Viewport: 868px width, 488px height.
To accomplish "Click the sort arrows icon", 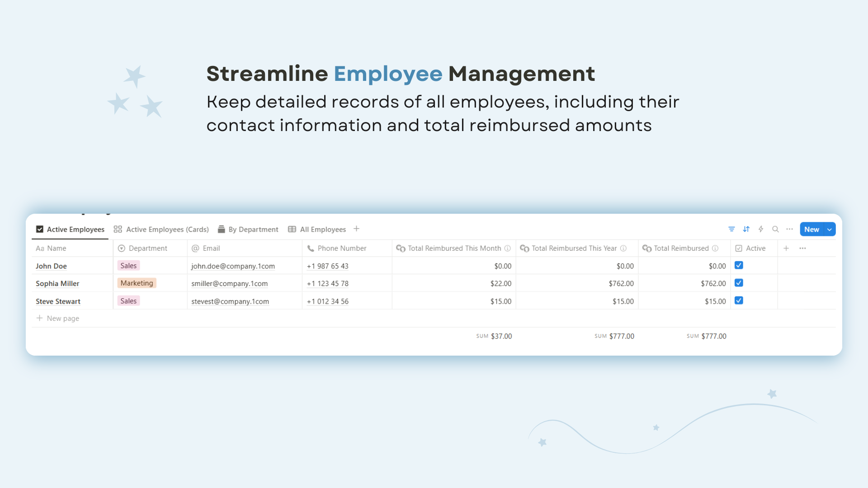I will pyautogui.click(x=746, y=229).
